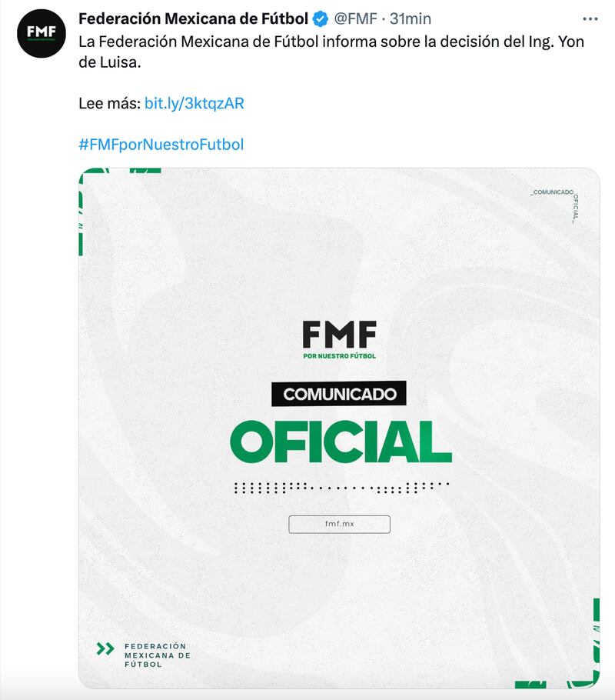Open the bit.ly/3ktqzAR link
The height and width of the screenshot is (700, 615).
coord(194,103)
